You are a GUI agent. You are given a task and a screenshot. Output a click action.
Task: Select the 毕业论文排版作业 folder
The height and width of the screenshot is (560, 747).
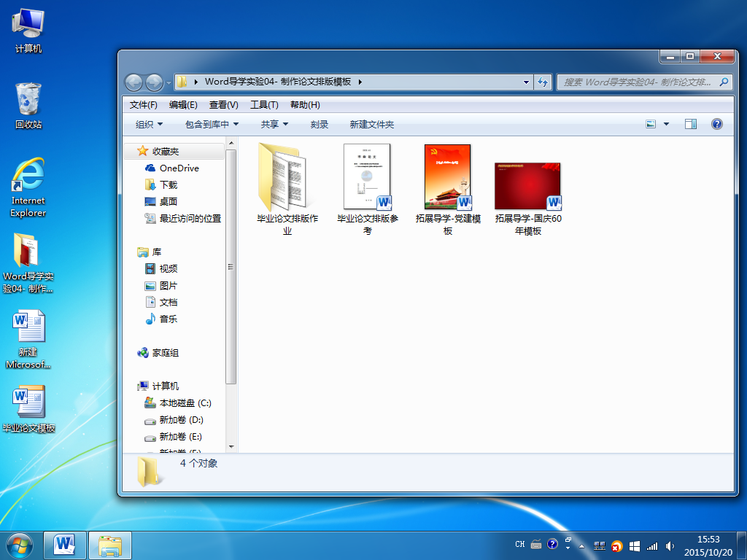click(287, 190)
